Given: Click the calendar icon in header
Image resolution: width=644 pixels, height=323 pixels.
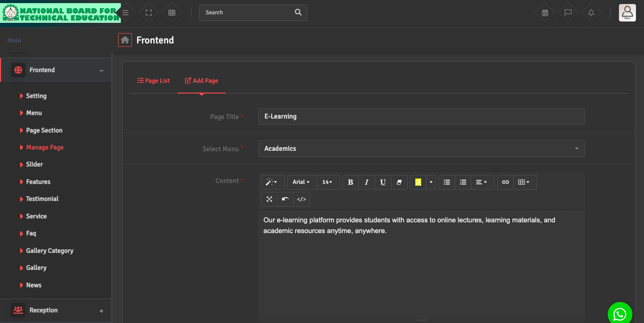Looking at the screenshot, I should point(545,13).
